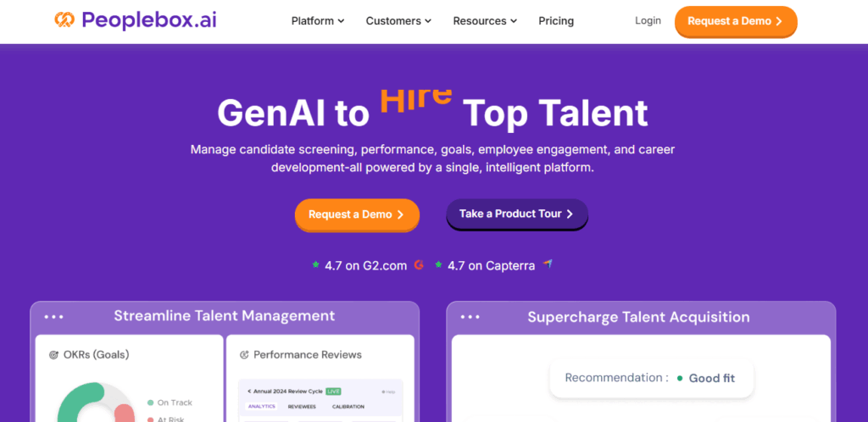Expand the Platform dropdown menu
This screenshot has height=422, width=868.
[317, 20]
